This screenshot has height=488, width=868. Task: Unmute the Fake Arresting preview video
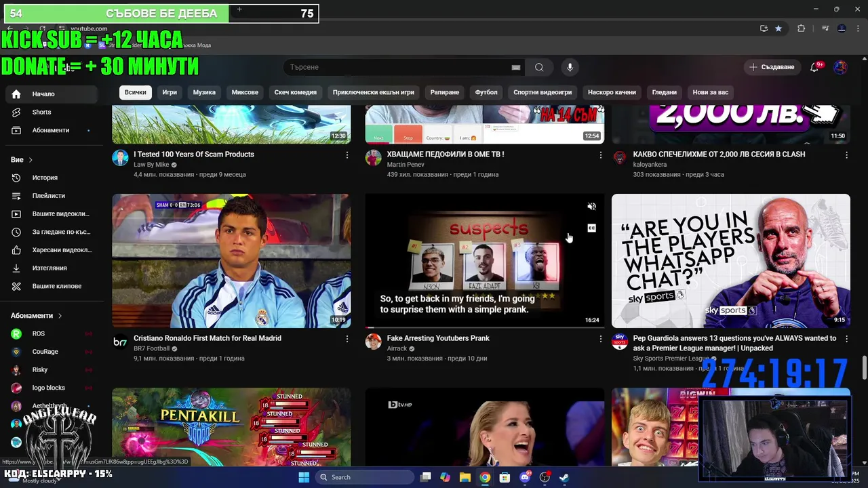tap(591, 207)
